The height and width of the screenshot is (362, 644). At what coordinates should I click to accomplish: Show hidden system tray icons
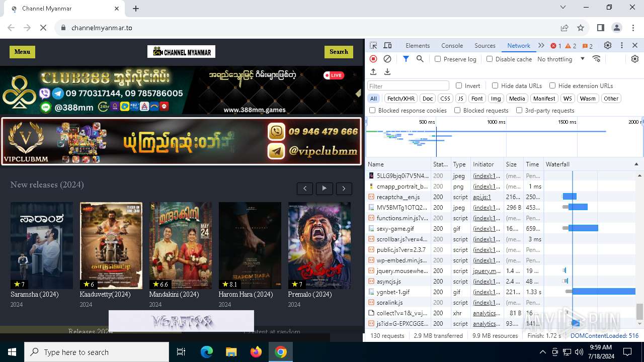click(x=542, y=352)
